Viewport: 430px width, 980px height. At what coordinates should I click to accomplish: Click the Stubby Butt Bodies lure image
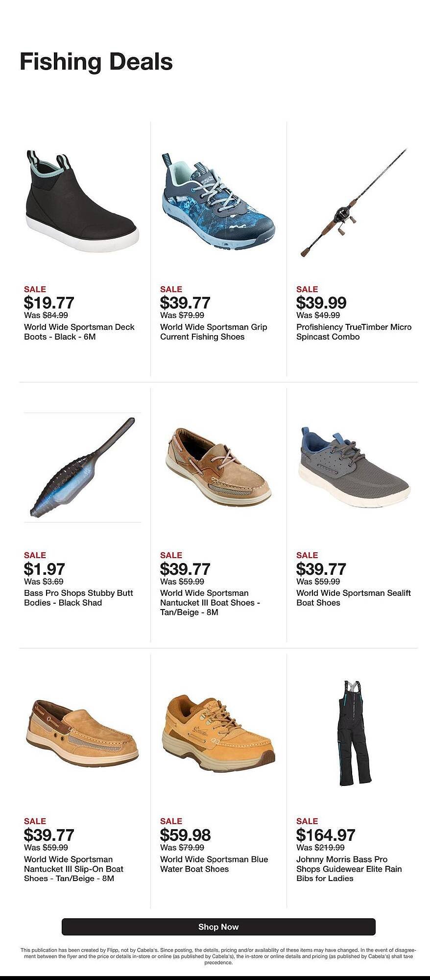82,468
